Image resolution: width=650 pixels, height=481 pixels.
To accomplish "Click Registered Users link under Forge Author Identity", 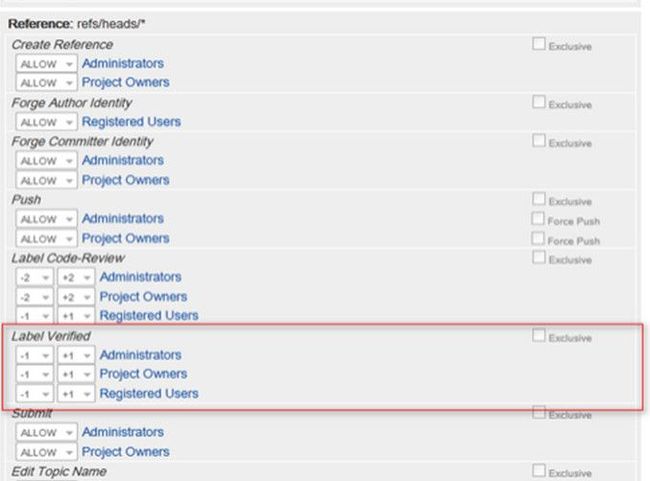I will pyautogui.click(x=131, y=121).
